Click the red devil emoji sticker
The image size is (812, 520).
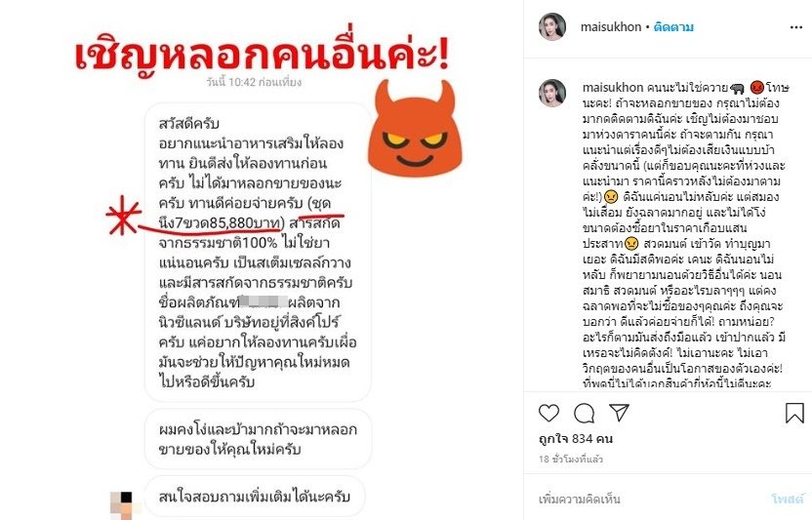416,127
